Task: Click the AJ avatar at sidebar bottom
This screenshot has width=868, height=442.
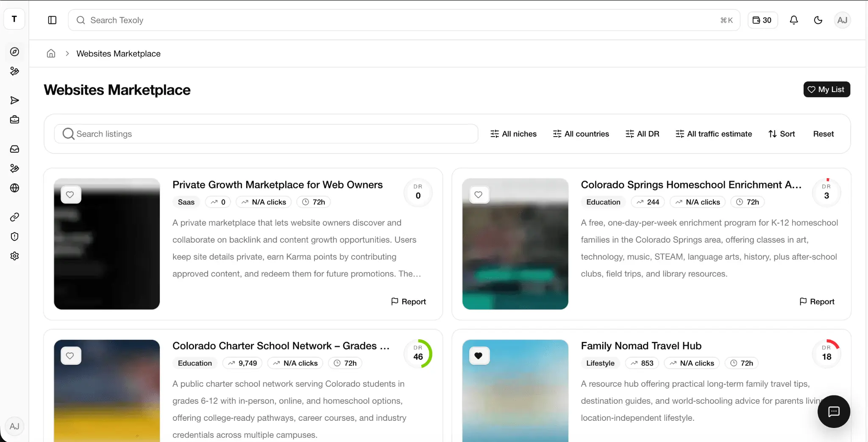Action: (14, 426)
